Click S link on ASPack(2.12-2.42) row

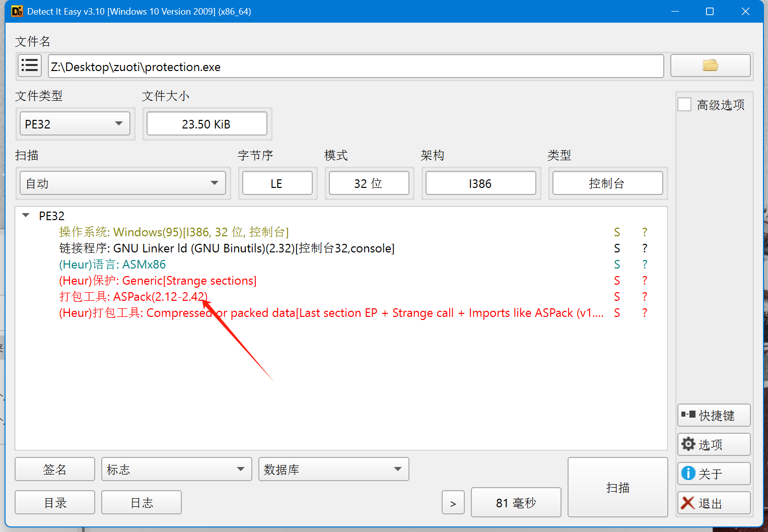(x=617, y=296)
